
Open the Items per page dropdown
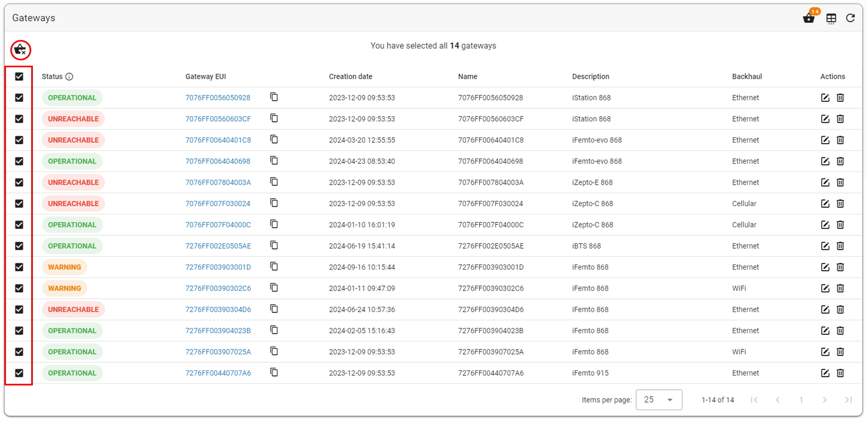(x=659, y=399)
